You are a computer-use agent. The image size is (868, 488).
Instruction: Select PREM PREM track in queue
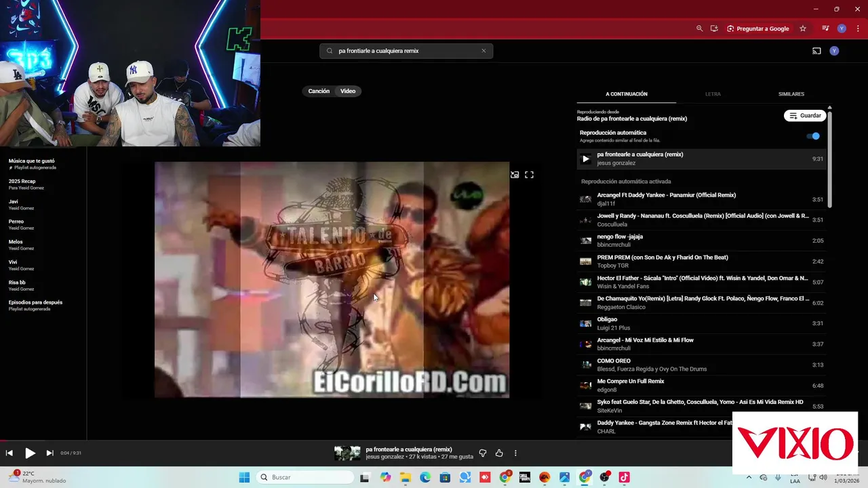coord(702,262)
